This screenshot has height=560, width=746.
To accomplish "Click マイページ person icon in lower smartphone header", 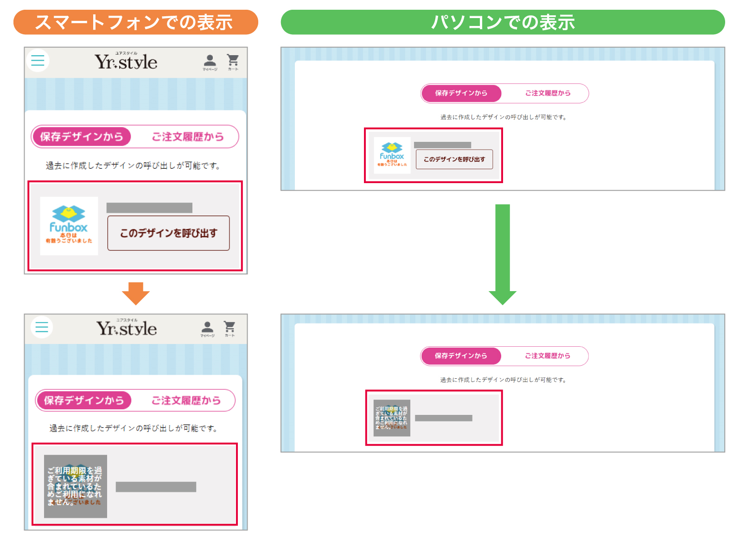I will coord(207,328).
